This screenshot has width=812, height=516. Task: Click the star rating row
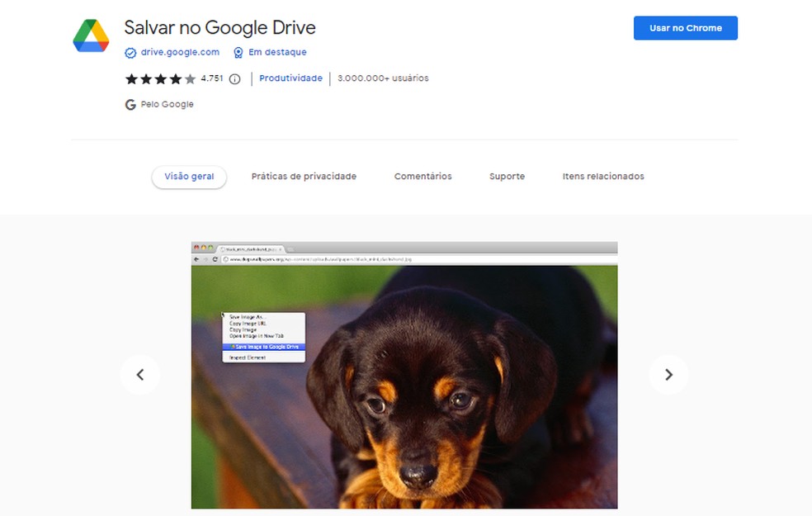[161, 78]
